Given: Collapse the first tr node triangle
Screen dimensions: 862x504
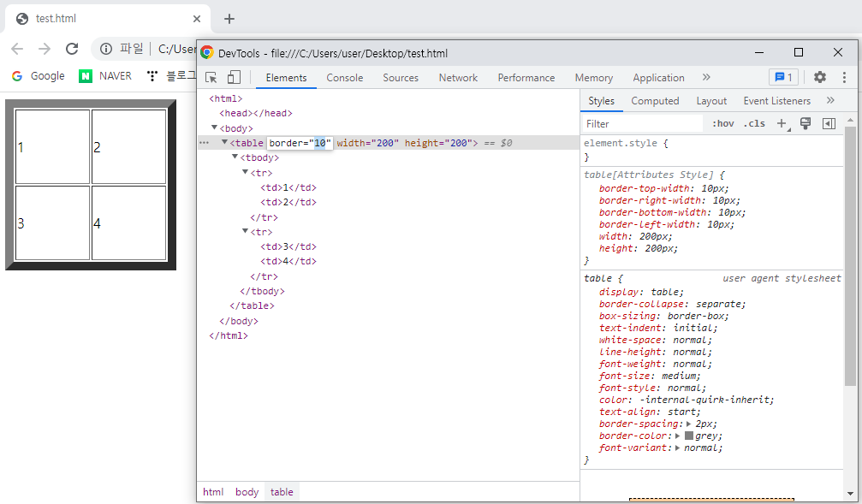Looking at the screenshot, I should [245, 172].
